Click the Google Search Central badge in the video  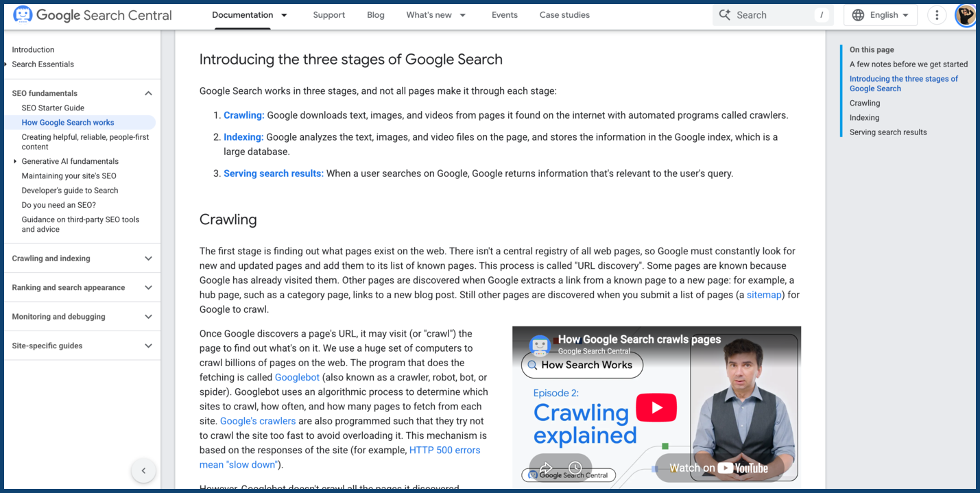coord(569,474)
